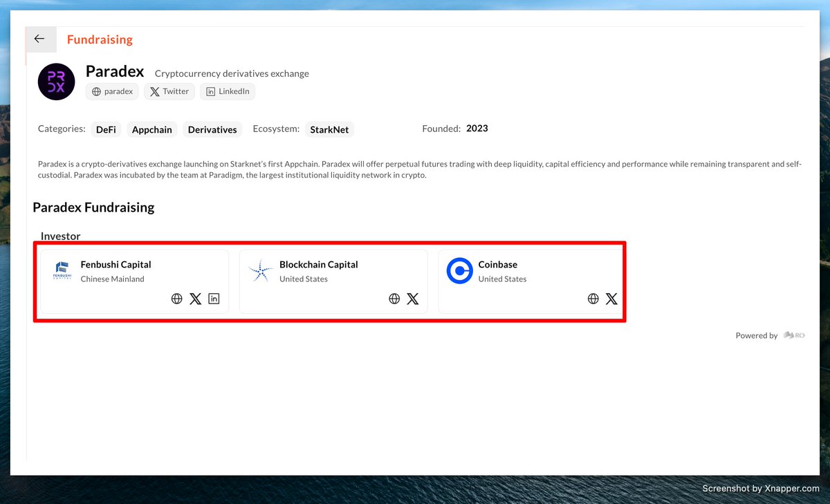
Task: Select the DeFi category tag
Action: pyautogui.click(x=106, y=129)
